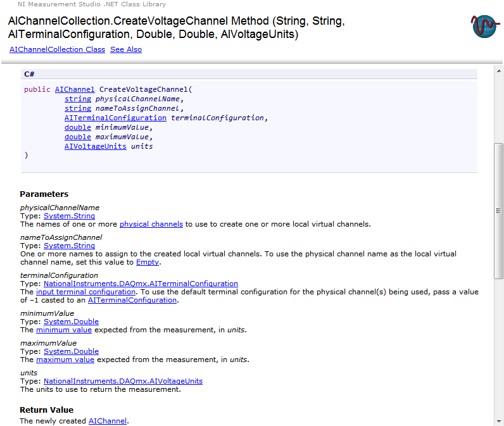This screenshot has width=504, height=426.
Task: Click the italic terminalConfiguration parameter name under Parameters
Action: [59, 275]
